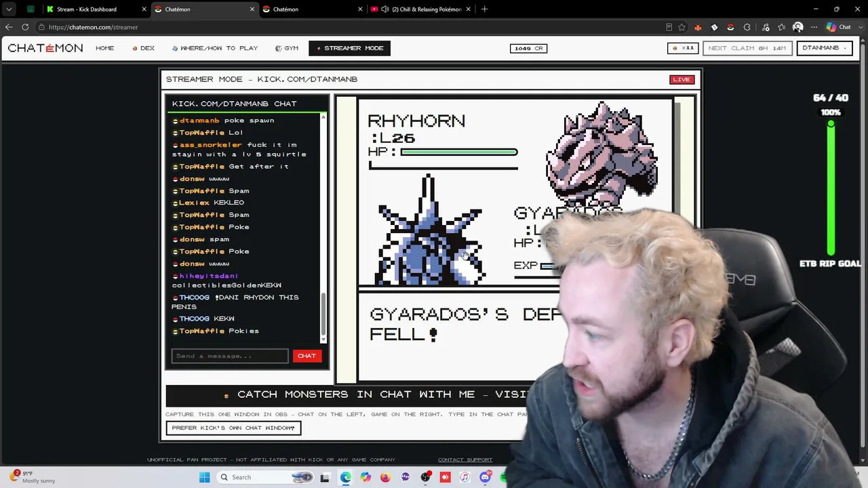Click the Prefer Kick's Own Chat Window button

233,428
